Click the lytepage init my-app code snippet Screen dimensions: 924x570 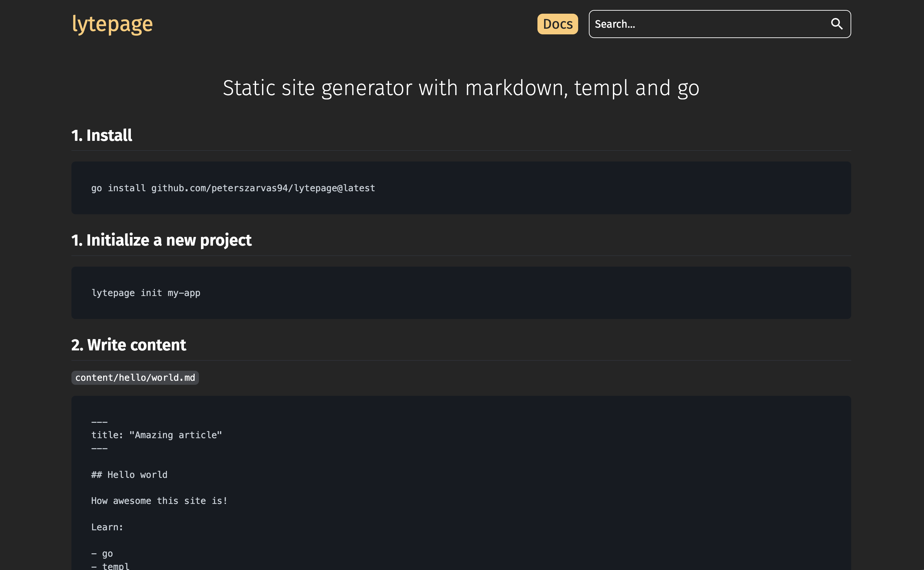click(x=146, y=293)
